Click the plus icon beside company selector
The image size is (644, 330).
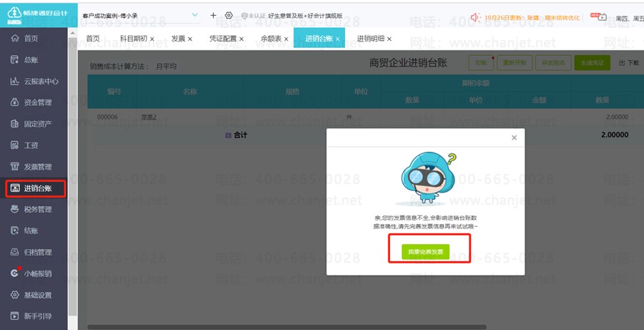[x=213, y=15]
